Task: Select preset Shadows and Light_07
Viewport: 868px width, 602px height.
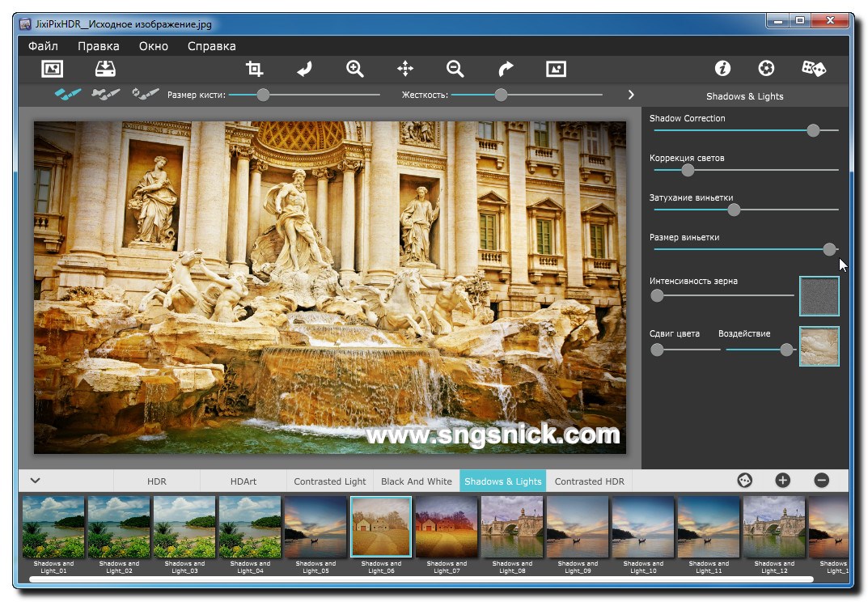Action: click(x=447, y=527)
